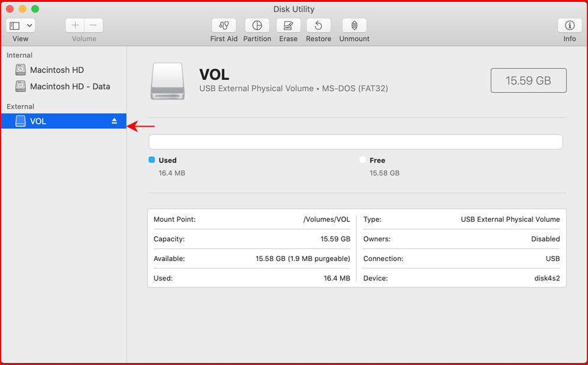Click the Connection USB value
The width and height of the screenshot is (588, 365).
553,259
